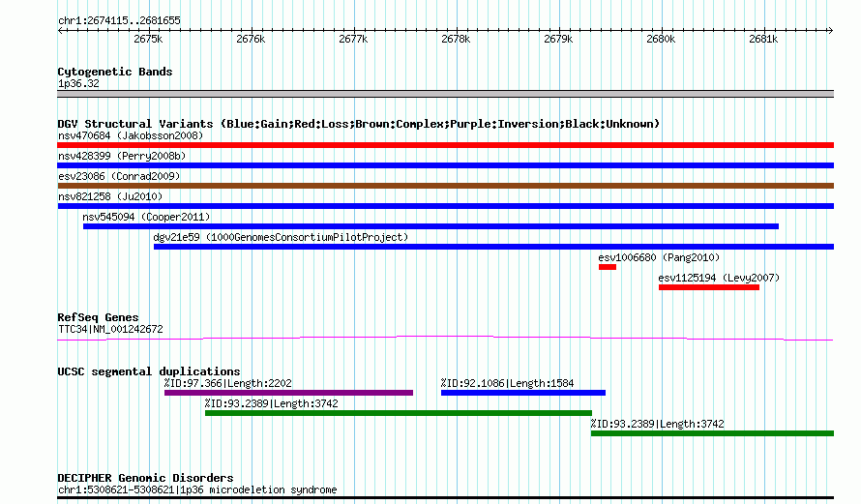The image size is (861, 504).
Task: Click the 2678k ruler tick label
Action: [456, 39]
